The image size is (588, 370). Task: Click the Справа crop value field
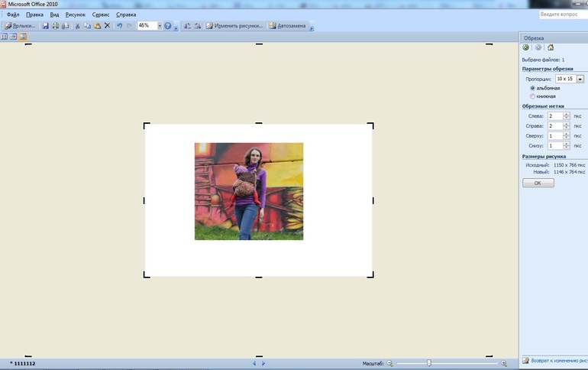coord(555,125)
